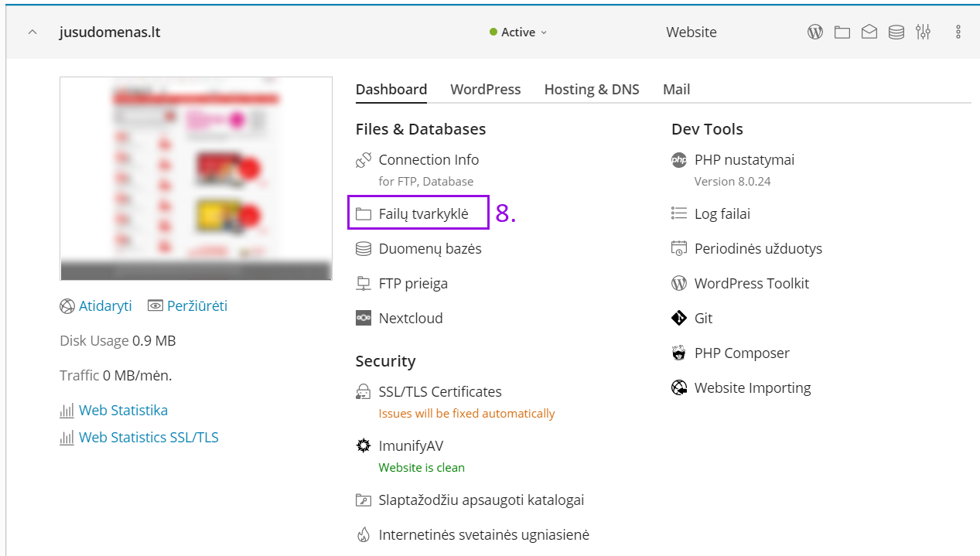Viewport: 980px width, 556px height.
Task: Open the three-dot more actions menu
Action: coord(958,32)
